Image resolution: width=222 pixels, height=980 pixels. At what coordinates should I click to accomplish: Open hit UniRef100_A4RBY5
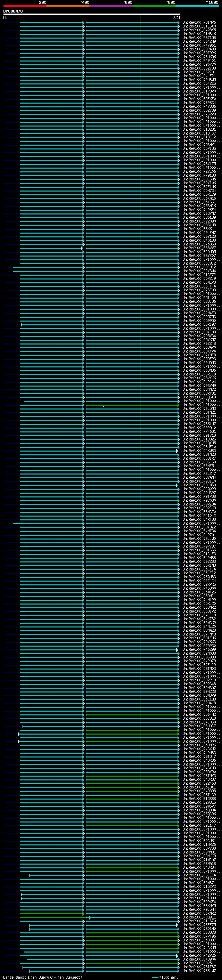[x=199, y=30]
